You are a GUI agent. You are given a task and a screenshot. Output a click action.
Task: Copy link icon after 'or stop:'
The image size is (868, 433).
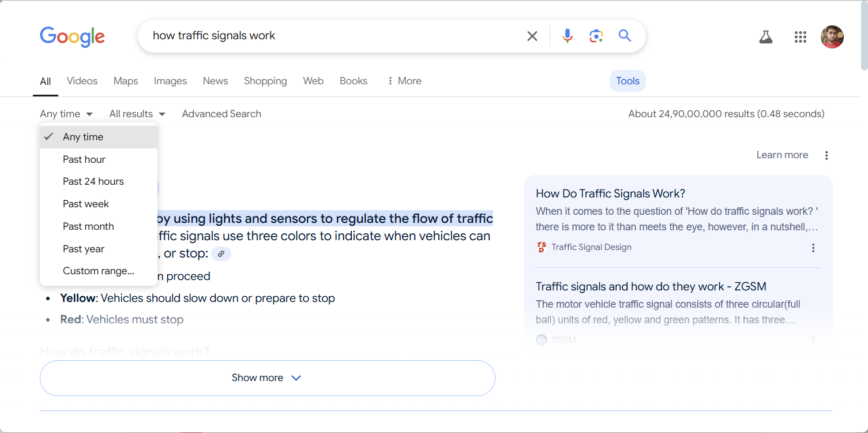[221, 253]
